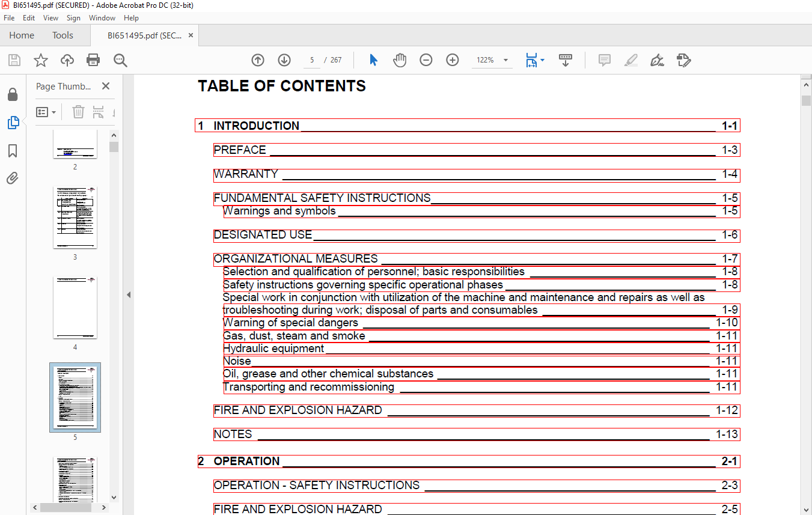Select page 4 thumbnail
812x515 pixels.
[x=75, y=308]
